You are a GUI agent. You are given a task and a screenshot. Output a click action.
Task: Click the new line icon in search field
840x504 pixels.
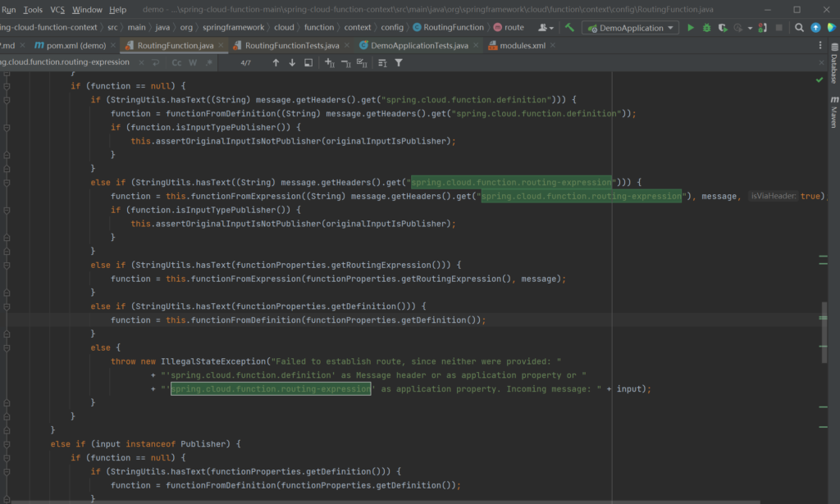coord(155,62)
